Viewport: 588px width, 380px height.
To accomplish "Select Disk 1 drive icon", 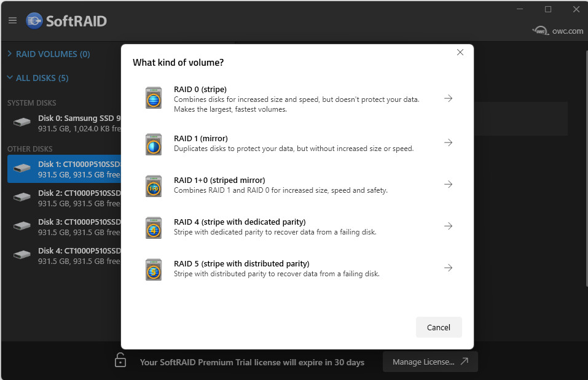I will click(22, 169).
